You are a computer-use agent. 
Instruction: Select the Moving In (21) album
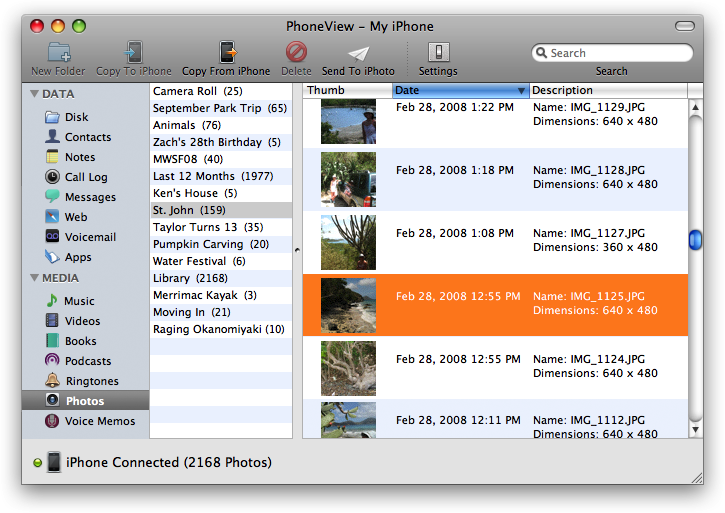click(x=221, y=312)
